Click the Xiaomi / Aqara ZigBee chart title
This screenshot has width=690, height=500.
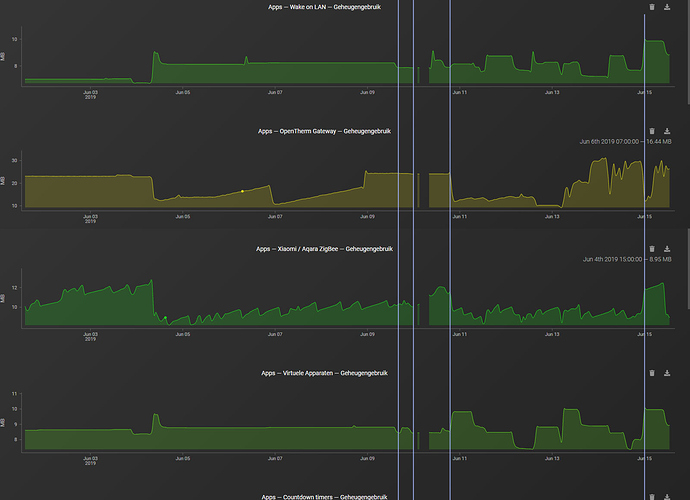pos(324,249)
